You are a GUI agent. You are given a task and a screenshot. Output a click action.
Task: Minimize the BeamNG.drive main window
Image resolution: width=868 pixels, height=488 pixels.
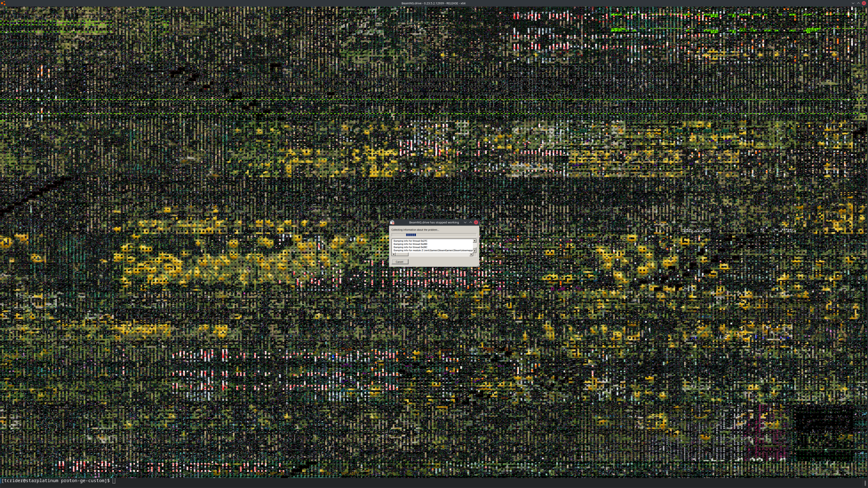(853, 3)
